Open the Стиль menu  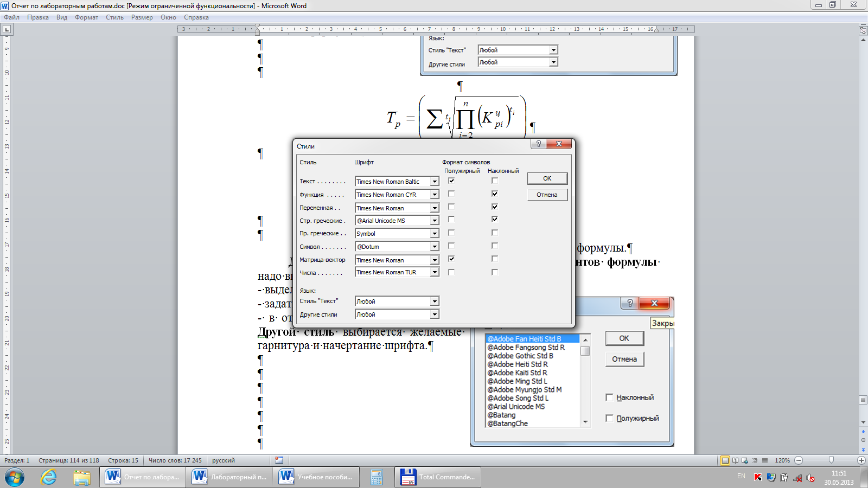pyautogui.click(x=114, y=17)
